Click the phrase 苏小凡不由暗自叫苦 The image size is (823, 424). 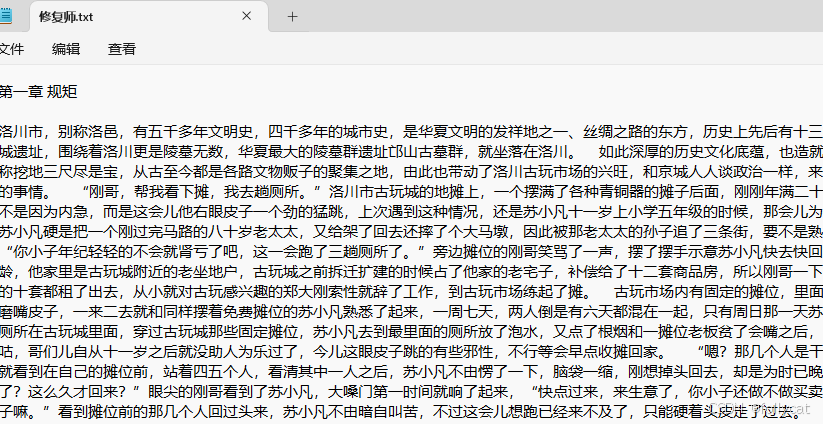[x=351, y=412]
